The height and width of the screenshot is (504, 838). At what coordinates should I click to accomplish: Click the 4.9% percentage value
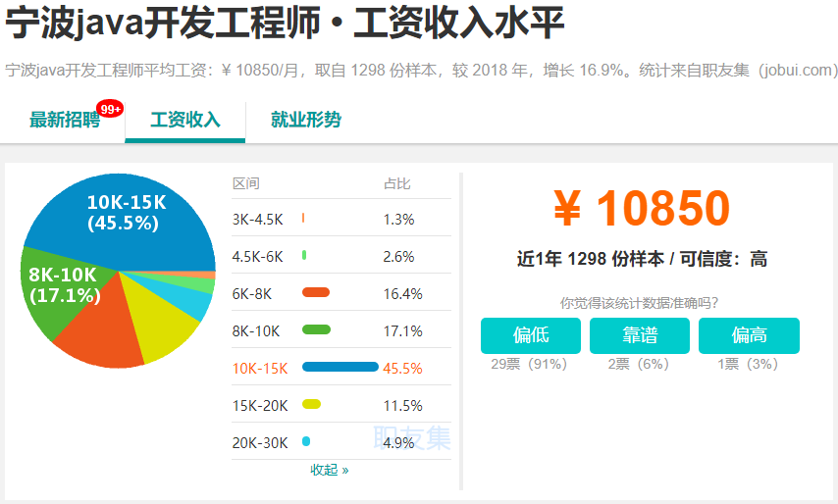coord(398,443)
